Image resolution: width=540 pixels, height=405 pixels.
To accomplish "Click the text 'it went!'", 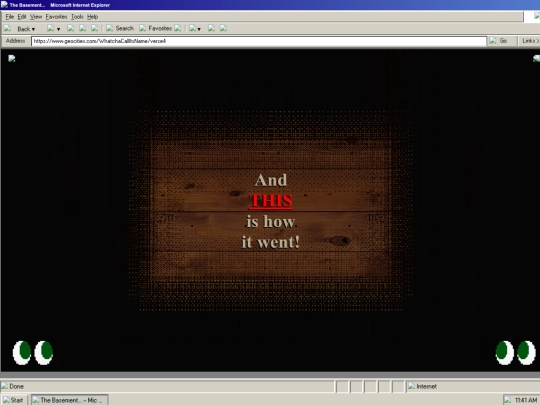I will pyautogui.click(x=271, y=242).
